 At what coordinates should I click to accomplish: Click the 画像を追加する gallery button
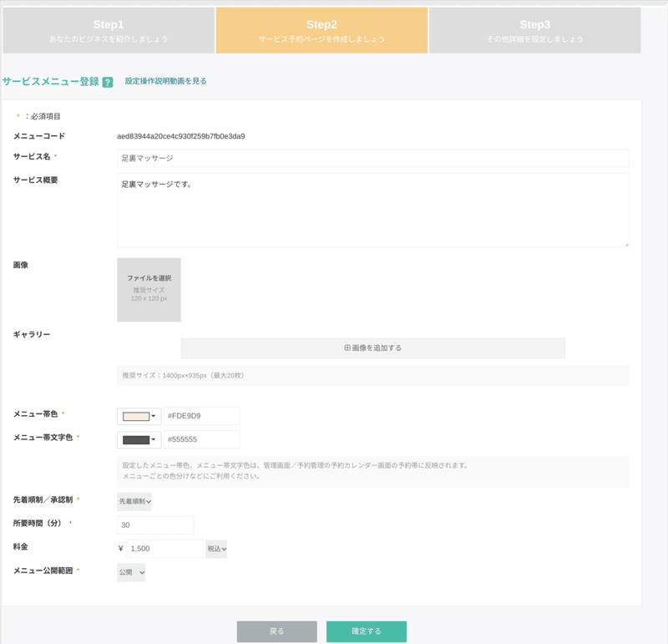(x=373, y=347)
